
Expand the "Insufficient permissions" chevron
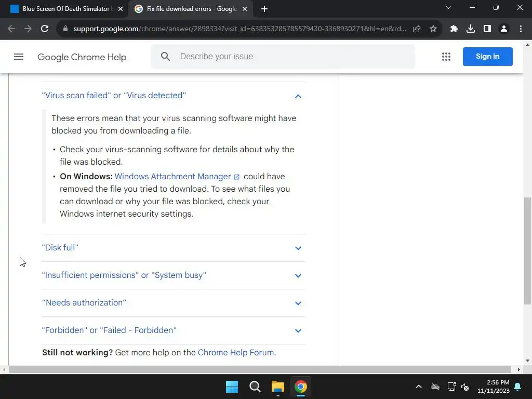tap(298, 275)
